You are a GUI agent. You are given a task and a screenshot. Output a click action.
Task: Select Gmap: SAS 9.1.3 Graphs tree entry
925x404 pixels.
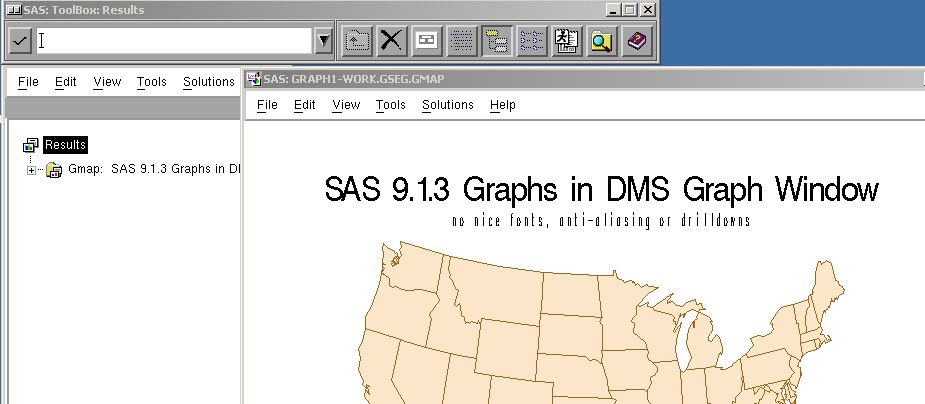(154, 169)
